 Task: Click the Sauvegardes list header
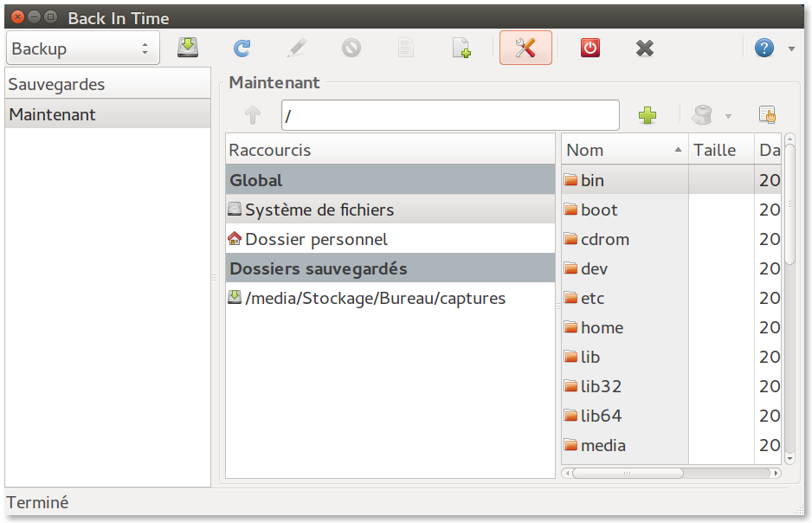click(x=107, y=84)
